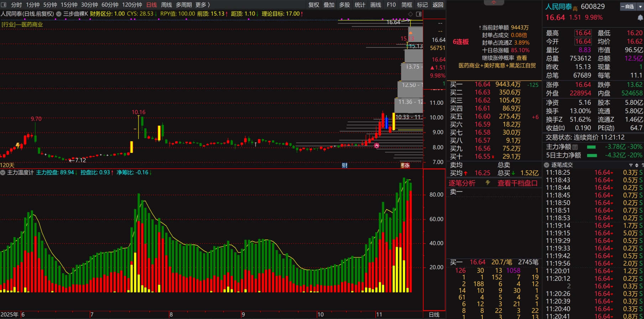Click 标记 toolbar button
644x319 pixels.
(x=423, y=5)
